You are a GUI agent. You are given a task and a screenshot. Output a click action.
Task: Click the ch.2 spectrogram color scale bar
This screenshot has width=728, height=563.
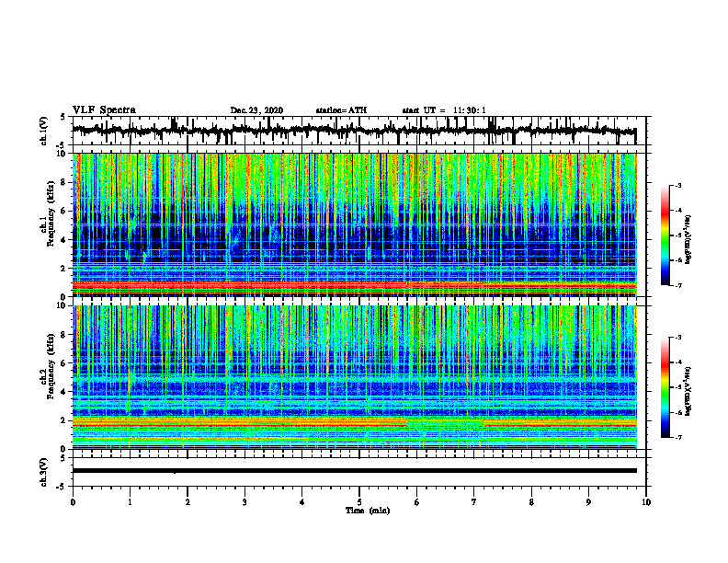(665, 387)
